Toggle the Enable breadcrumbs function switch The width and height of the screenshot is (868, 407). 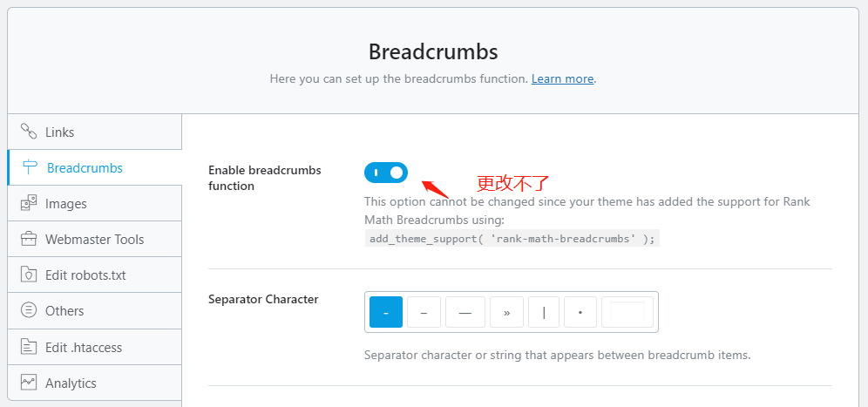(386, 173)
